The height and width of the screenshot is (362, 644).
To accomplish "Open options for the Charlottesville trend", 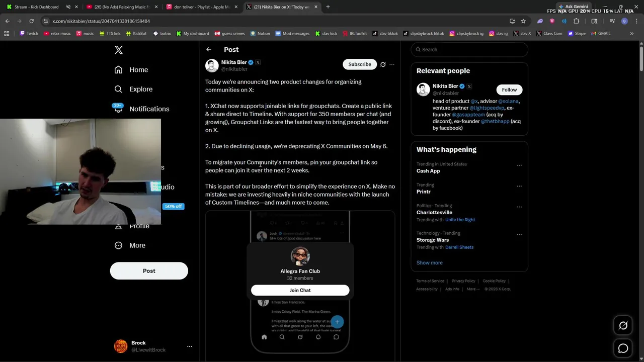I will point(519,207).
